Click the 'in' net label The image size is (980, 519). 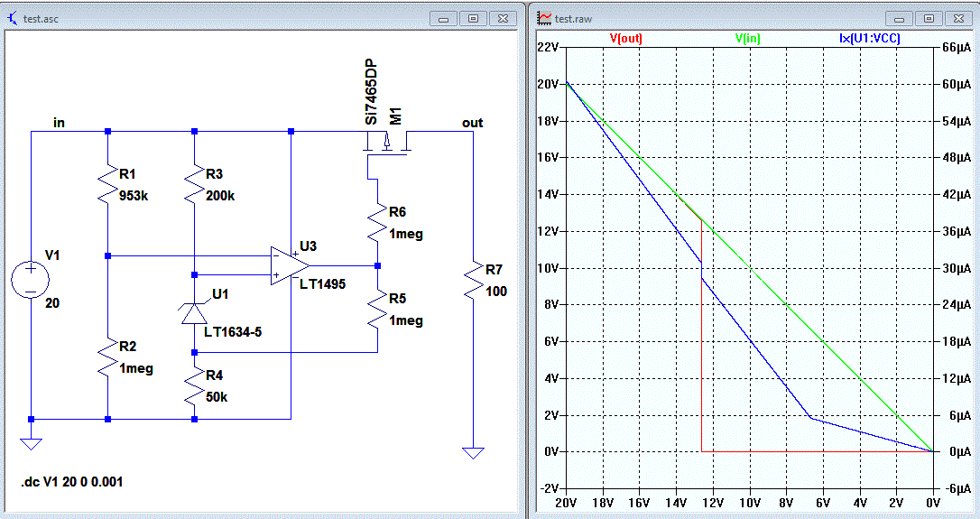click(x=59, y=123)
